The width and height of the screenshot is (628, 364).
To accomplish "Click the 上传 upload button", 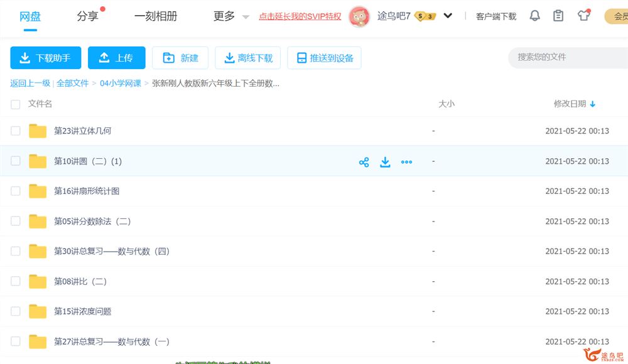I will coord(117,58).
